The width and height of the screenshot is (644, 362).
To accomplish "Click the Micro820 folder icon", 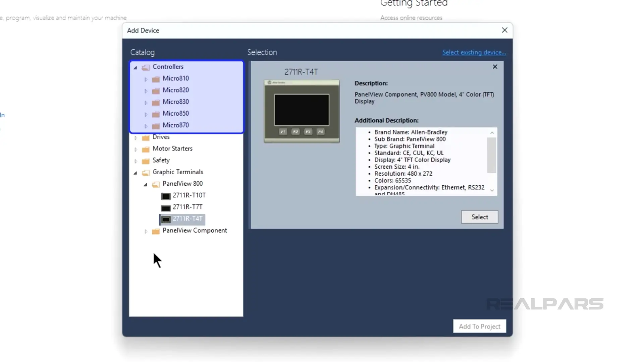I will 156,91.
